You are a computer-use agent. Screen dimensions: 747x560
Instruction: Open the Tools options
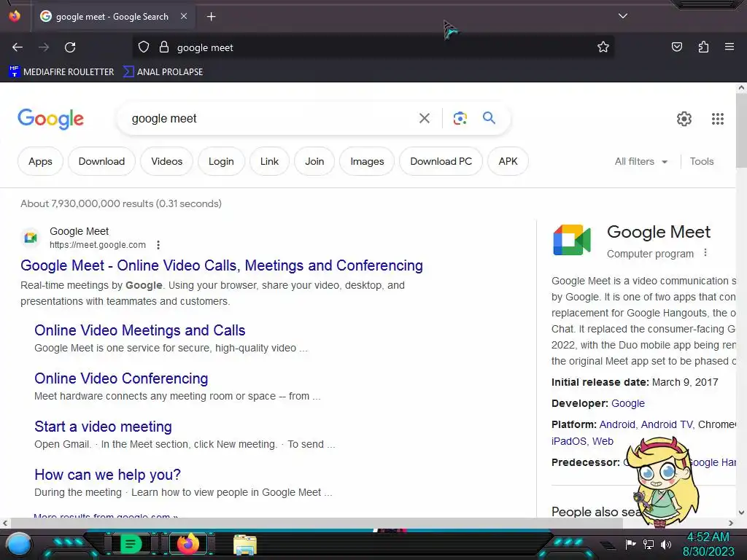[x=701, y=161]
